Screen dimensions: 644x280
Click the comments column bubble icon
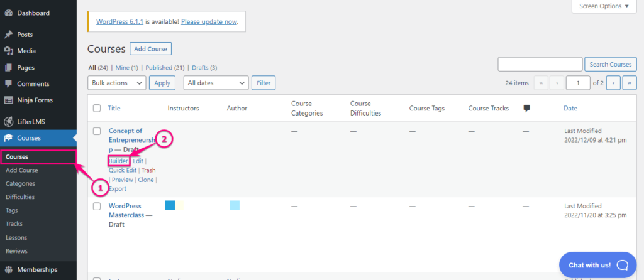pos(527,108)
